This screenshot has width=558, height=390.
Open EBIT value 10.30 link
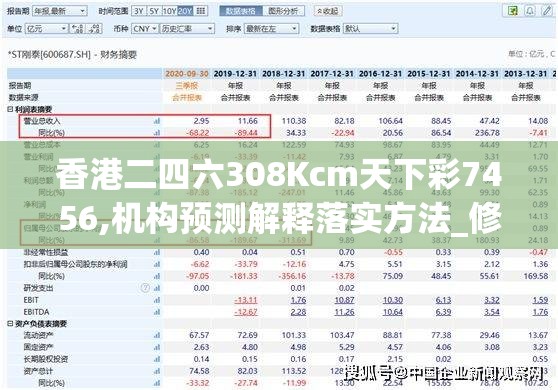point(393,300)
